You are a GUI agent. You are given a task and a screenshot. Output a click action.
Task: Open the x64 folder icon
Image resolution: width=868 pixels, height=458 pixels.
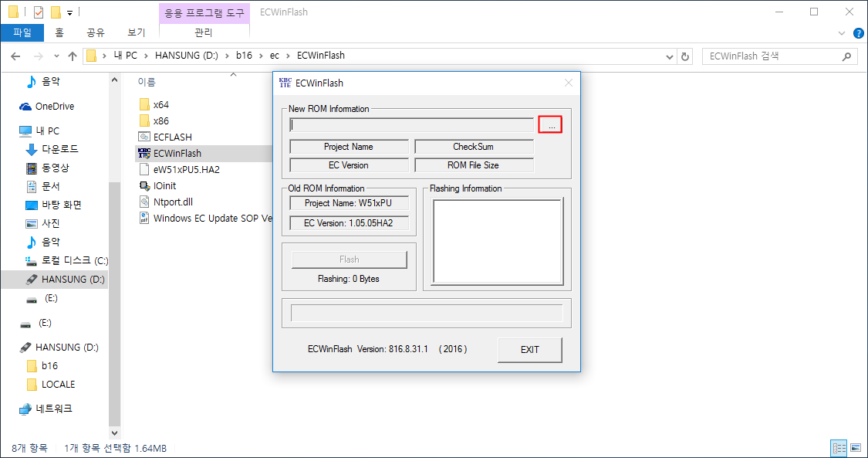pyautogui.click(x=144, y=104)
